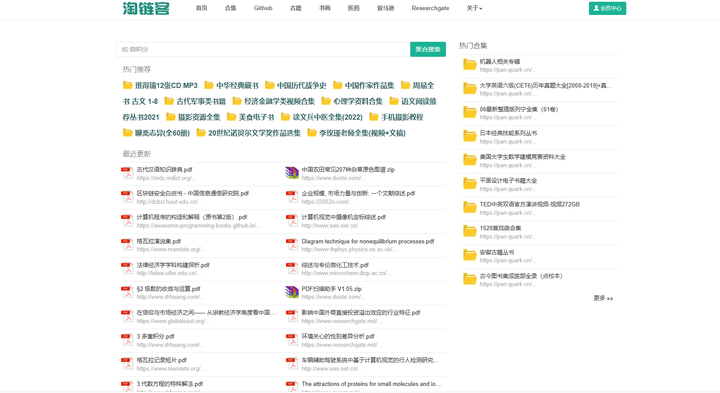This screenshot has height=393, width=720.
Task: Click PDF icon for 区块链安全白皮书
Action: click(x=127, y=197)
